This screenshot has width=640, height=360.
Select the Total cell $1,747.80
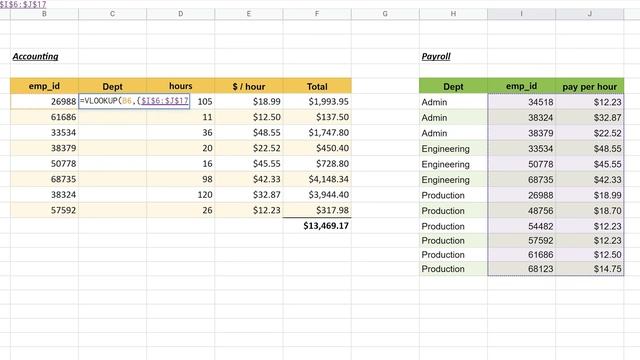point(317,133)
